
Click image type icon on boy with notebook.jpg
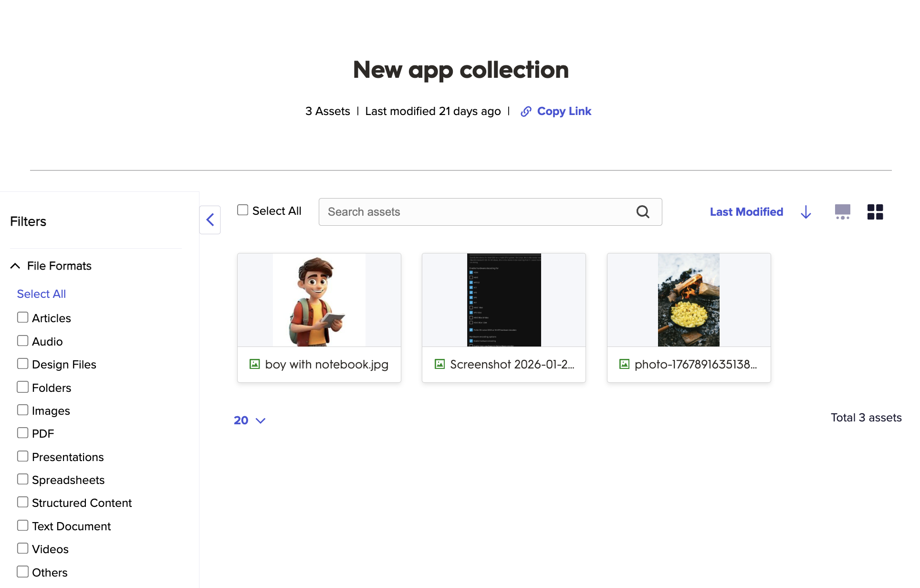pos(255,364)
